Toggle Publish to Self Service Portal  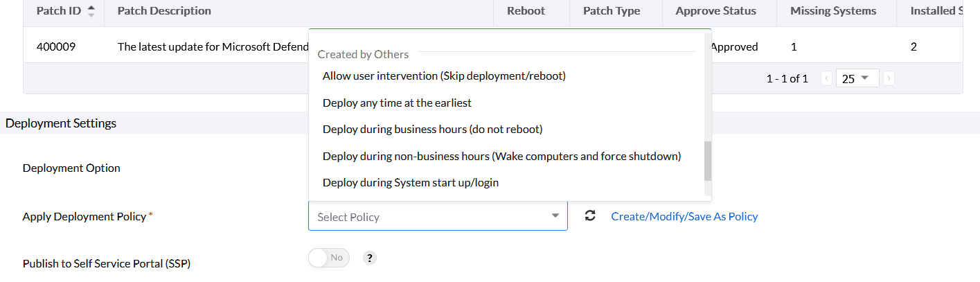[x=329, y=258]
